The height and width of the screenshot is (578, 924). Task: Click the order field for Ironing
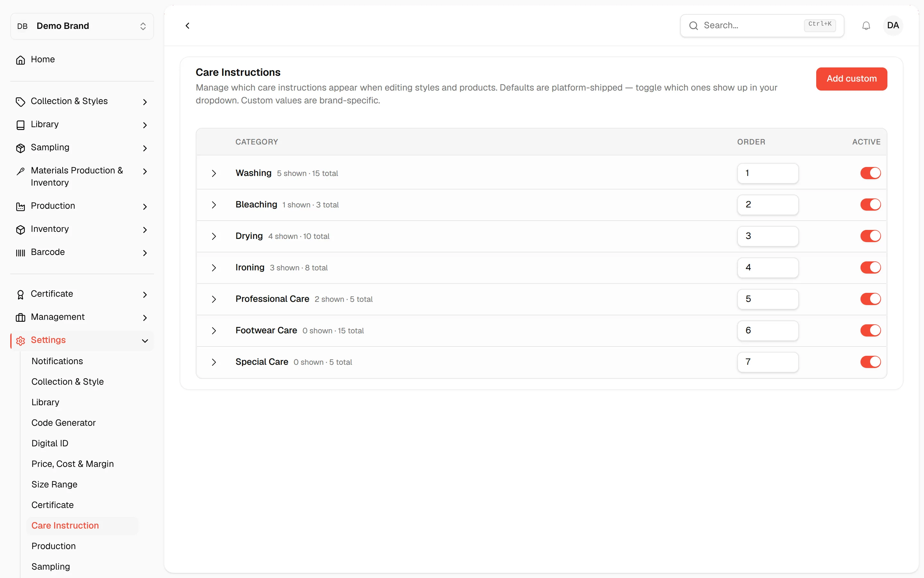(767, 267)
